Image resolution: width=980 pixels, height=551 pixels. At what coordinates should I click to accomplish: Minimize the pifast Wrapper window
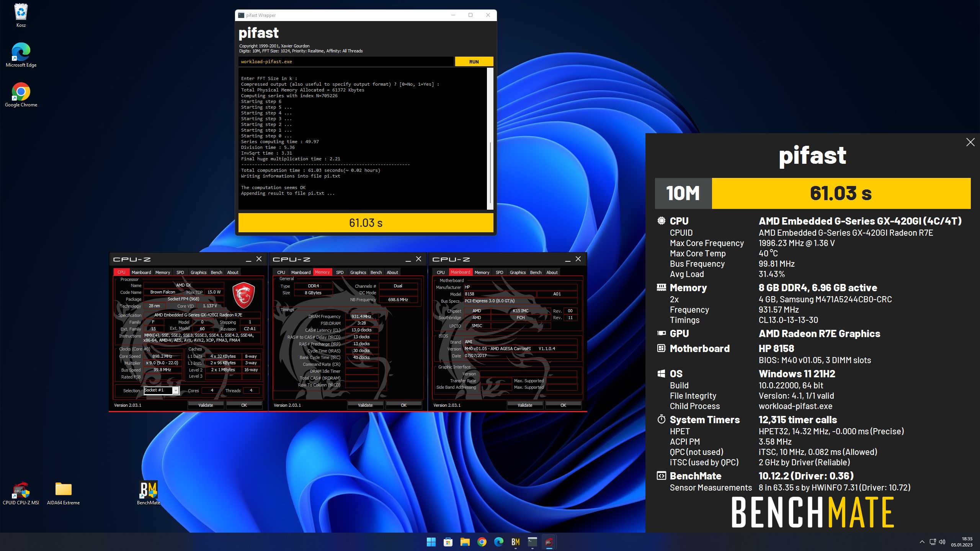[453, 15]
